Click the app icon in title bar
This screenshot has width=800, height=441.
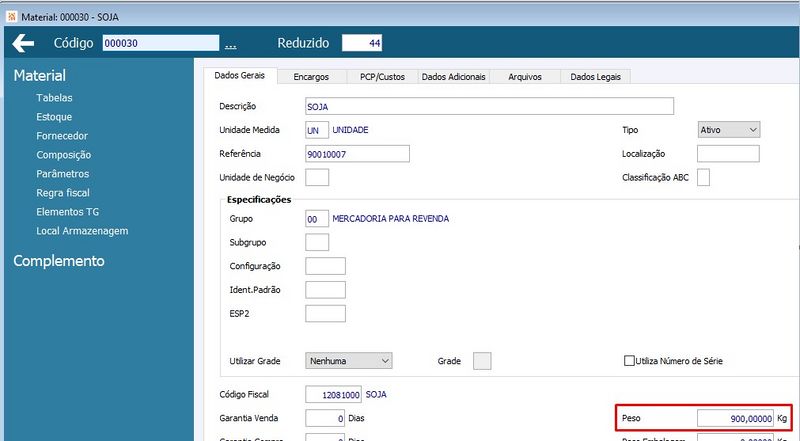coord(11,17)
